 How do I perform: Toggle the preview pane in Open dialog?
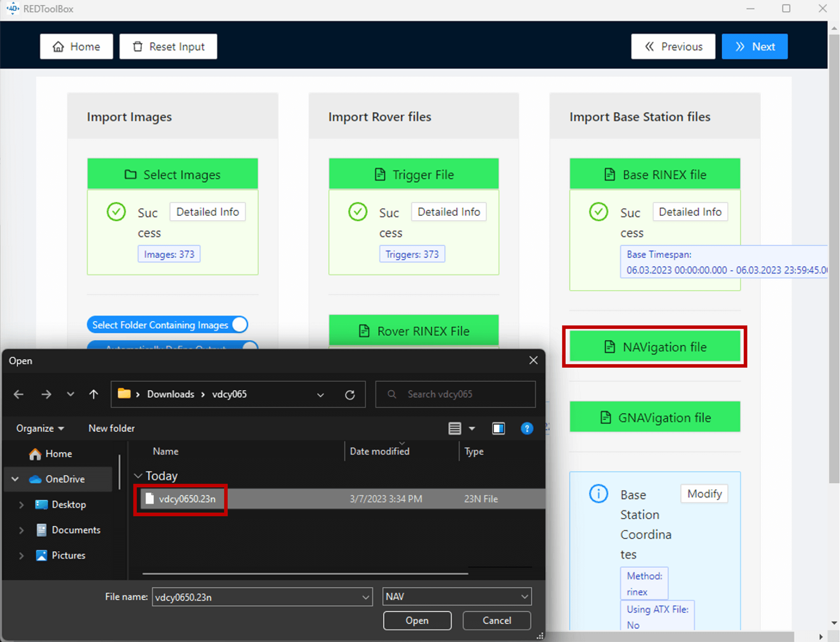[x=499, y=428]
